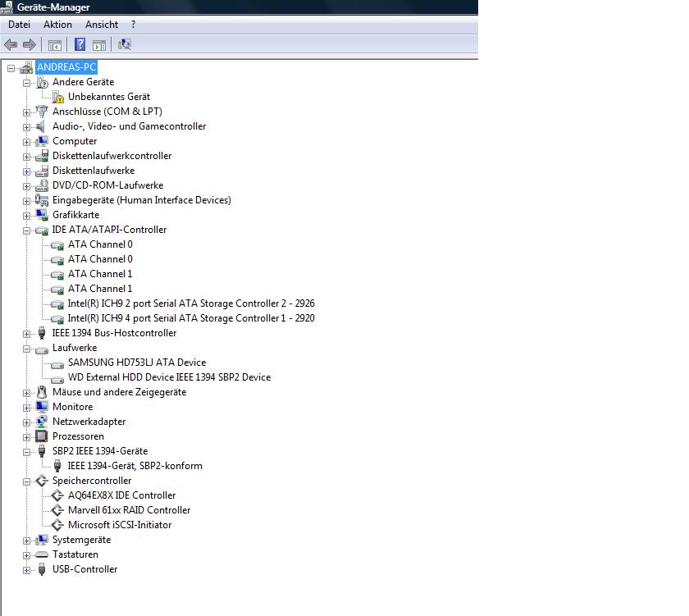This screenshot has height=616, width=689.
Task: Click the Tastaturen keyboard icon
Action: click(42, 554)
